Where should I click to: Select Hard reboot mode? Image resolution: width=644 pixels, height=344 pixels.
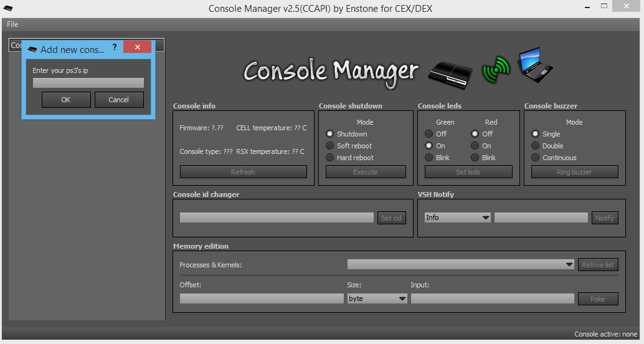click(x=330, y=158)
